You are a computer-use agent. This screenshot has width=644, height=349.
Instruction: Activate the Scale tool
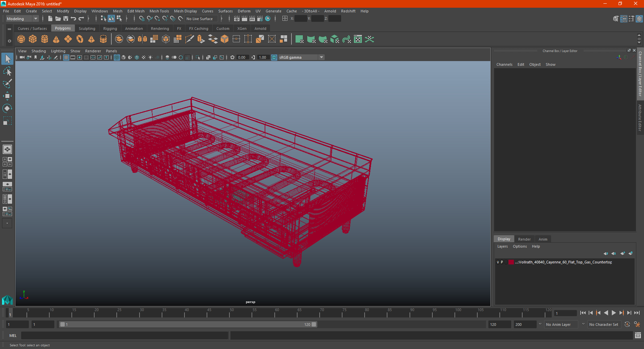[x=7, y=120]
